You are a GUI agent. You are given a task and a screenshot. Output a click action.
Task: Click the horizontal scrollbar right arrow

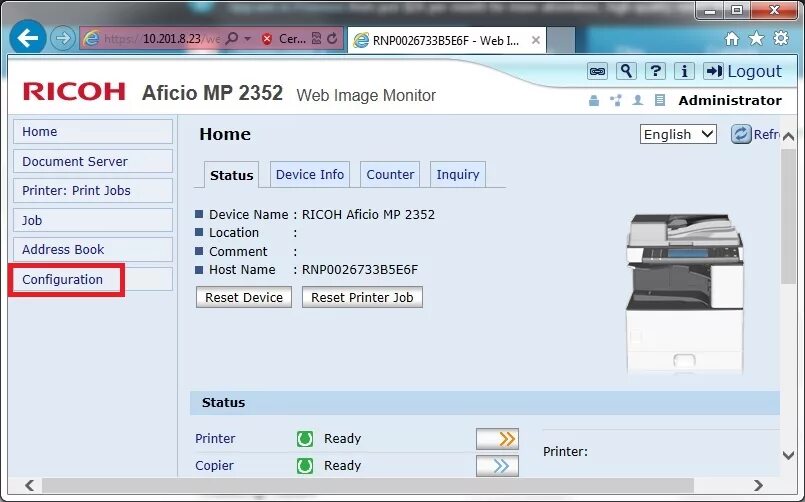pos(758,485)
